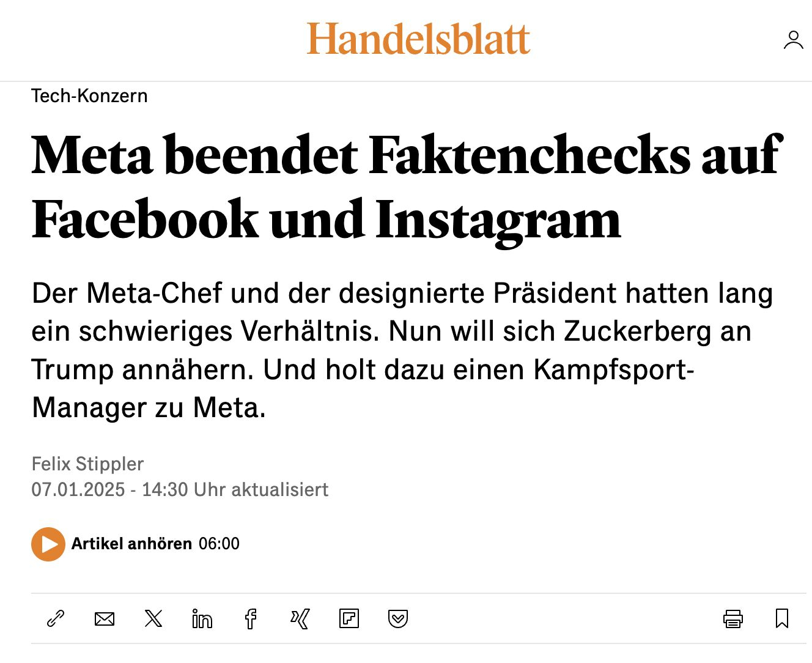This screenshot has width=812, height=663.
Task: Open the user profile icon
Action: click(793, 40)
